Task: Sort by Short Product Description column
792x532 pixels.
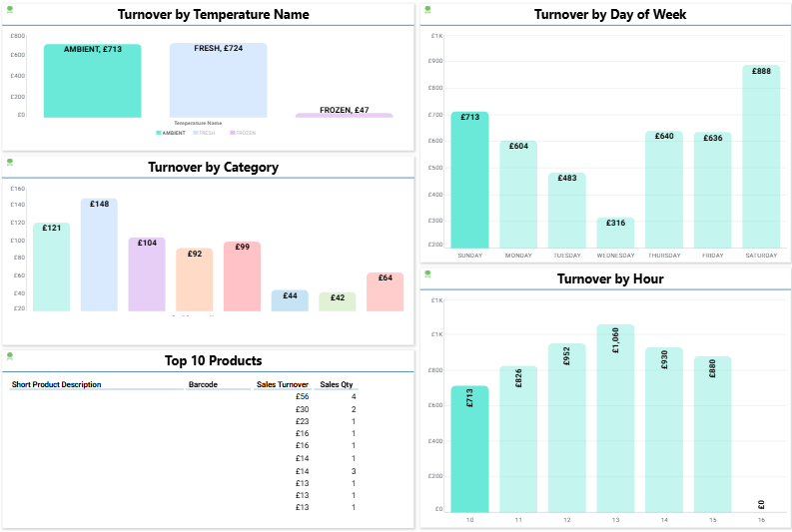Action: click(x=56, y=384)
